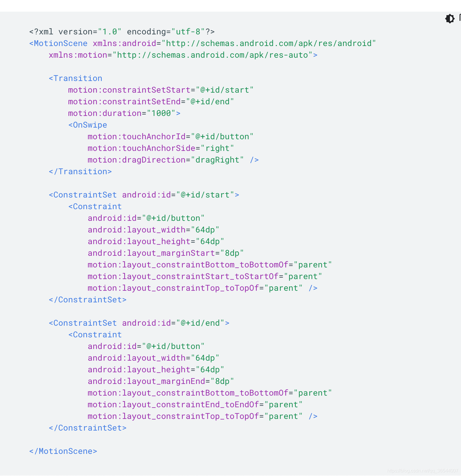
Task: Click motion:constraintSetEnd="@+id/end" line
Action: tap(151, 102)
